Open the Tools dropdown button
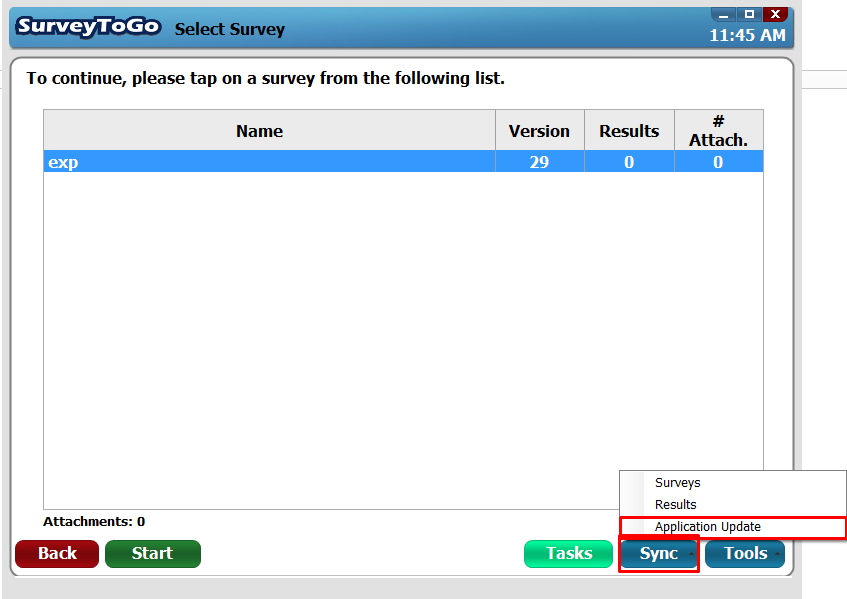847x599 pixels. pos(745,554)
